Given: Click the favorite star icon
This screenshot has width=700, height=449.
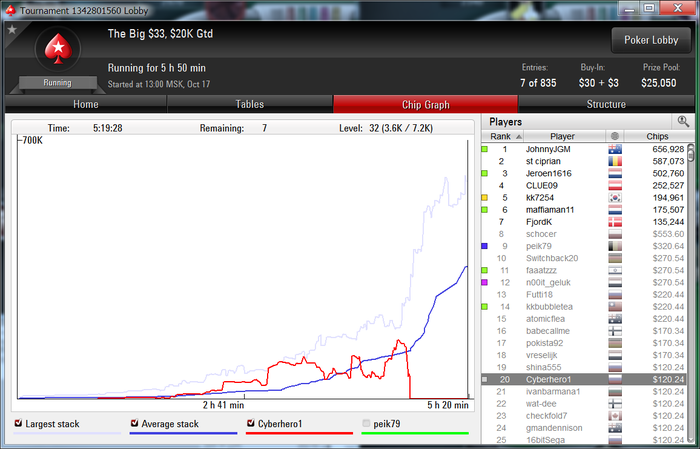Looking at the screenshot, I should tap(12, 30).
